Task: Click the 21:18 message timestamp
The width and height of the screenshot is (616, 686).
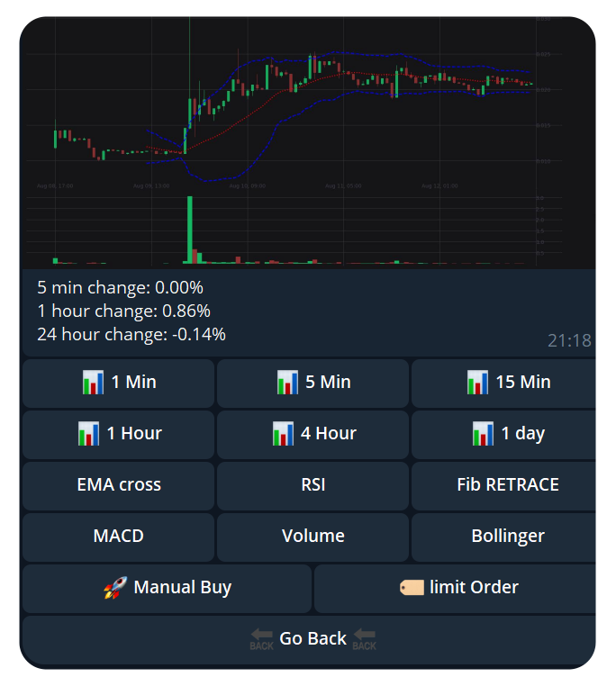Action: 569,341
